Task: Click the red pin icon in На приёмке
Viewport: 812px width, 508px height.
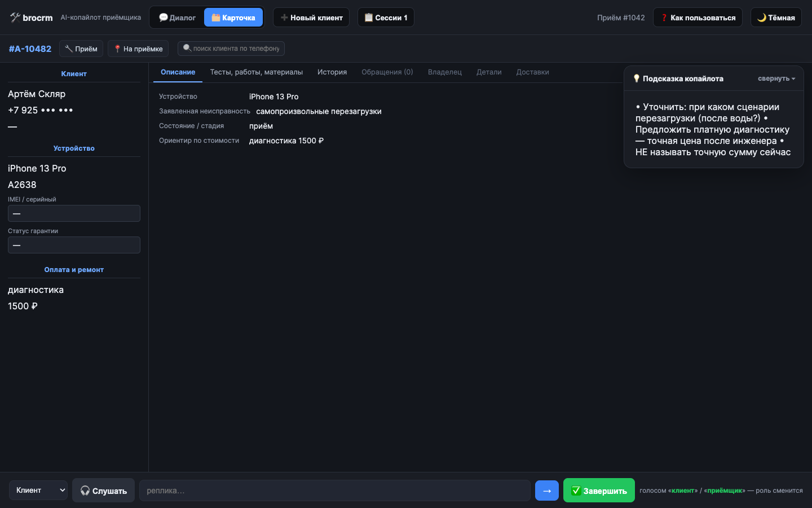Action: click(117, 49)
